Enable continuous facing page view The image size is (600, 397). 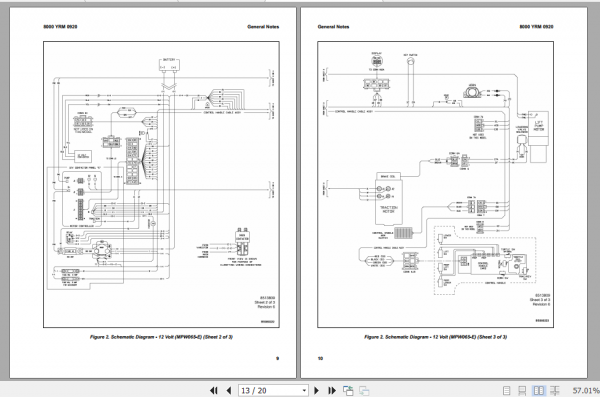(x=554, y=390)
